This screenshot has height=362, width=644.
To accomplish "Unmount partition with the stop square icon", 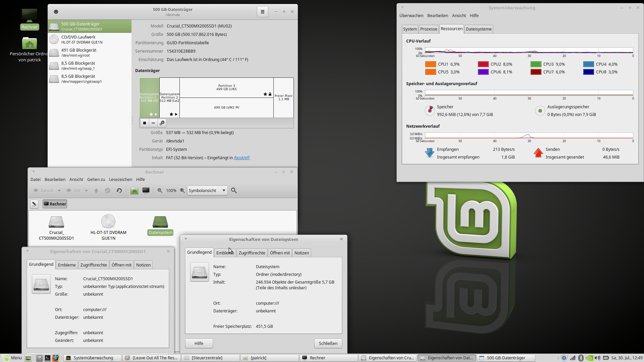I will pyautogui.click(x=145, y=123).
